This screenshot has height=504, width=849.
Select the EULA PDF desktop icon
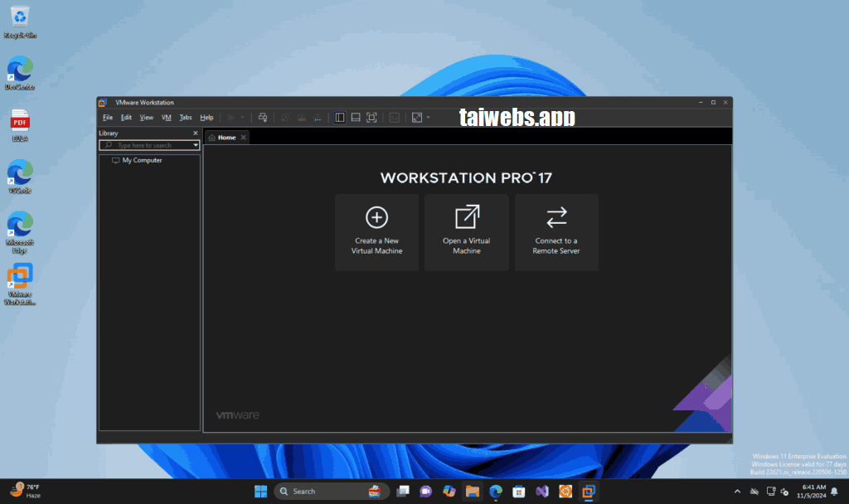[20, 126]
